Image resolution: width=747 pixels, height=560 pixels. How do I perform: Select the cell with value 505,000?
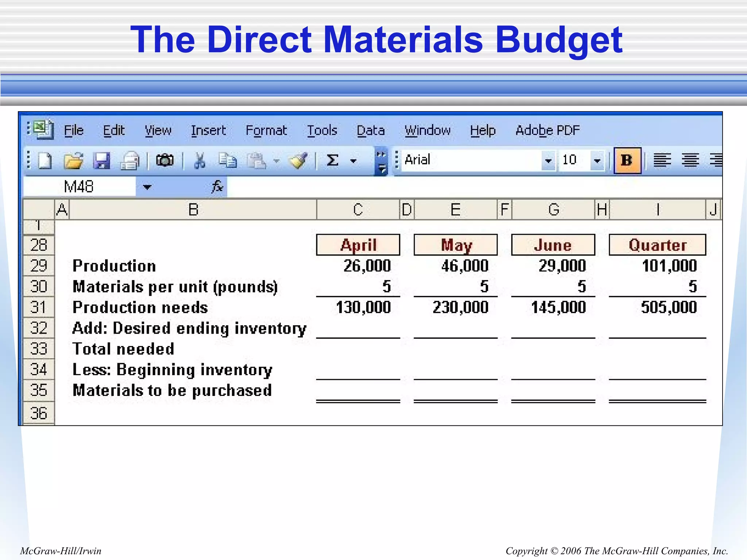tap(658, 307)
